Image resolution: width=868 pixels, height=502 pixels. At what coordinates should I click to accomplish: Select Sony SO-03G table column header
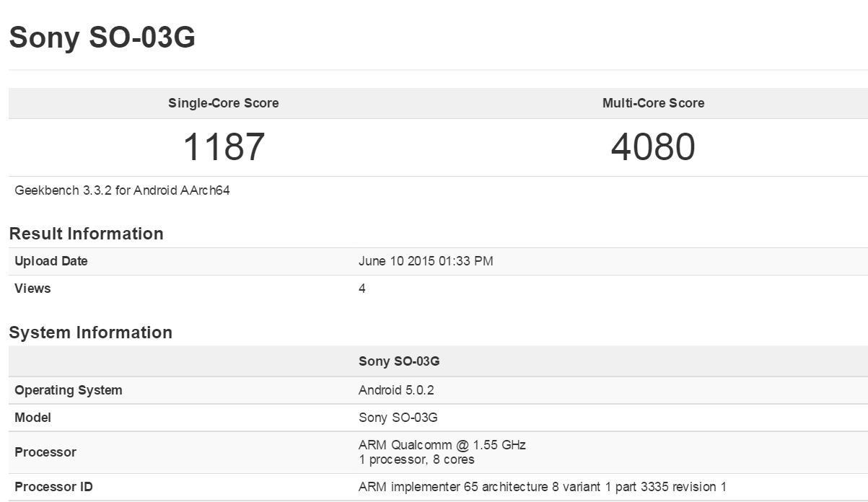point(399,361)
